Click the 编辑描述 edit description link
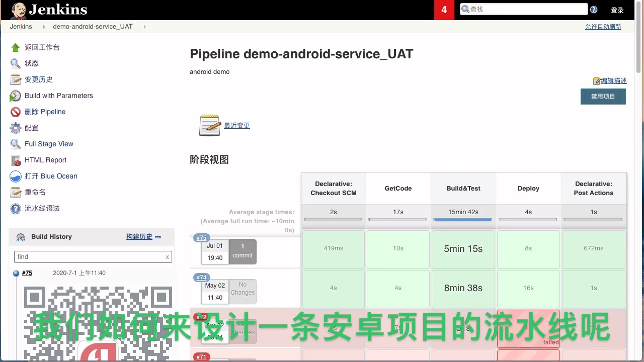 614,80
